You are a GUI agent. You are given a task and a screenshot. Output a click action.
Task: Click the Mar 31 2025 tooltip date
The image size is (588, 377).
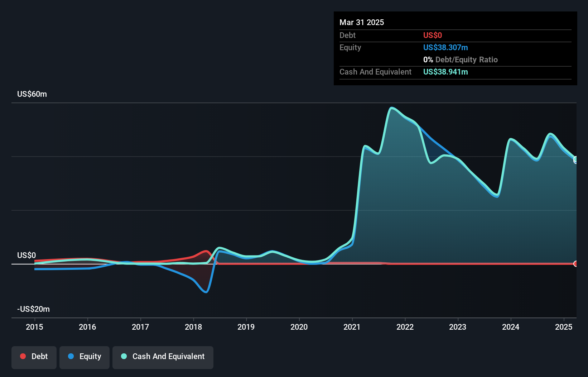[x=362, y=22]
